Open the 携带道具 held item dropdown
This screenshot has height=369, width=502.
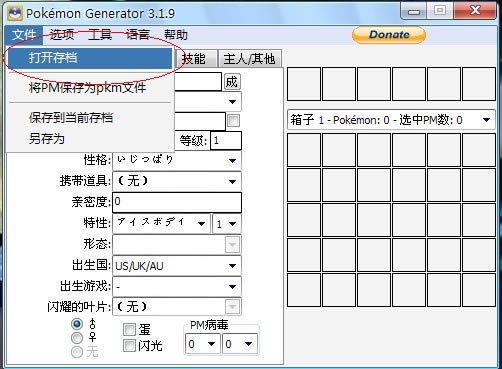click(x=177, y=181)
